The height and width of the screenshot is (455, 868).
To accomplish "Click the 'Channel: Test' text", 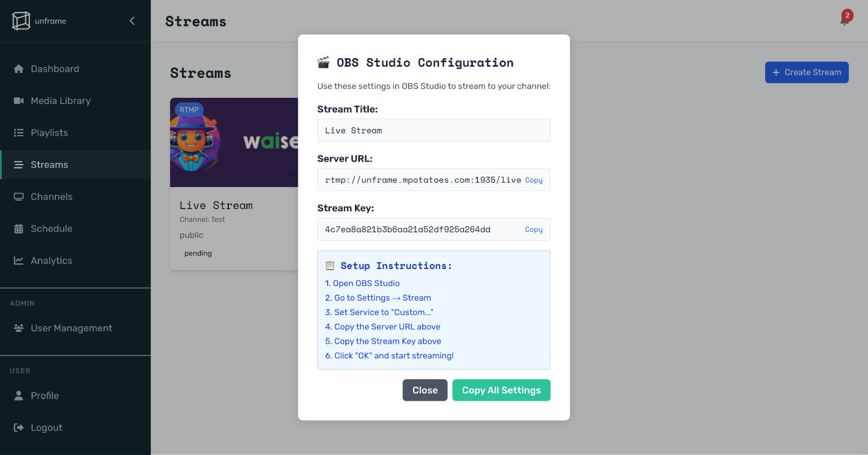I will [x=202, y=219].
